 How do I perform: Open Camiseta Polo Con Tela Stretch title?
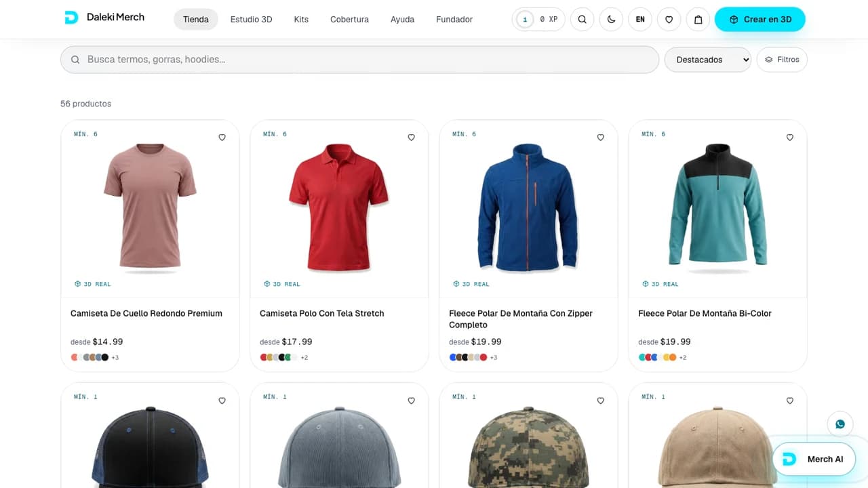[322, 313]
